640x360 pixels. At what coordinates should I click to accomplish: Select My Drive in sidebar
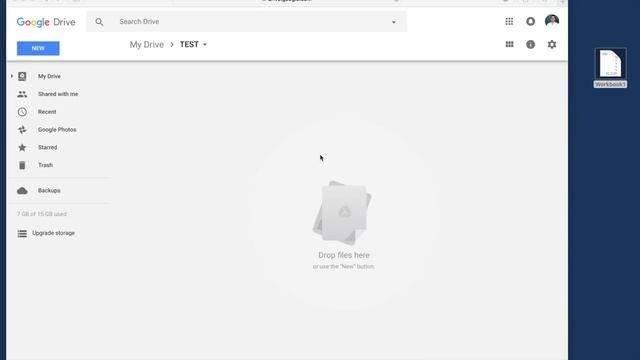[49, 76]
